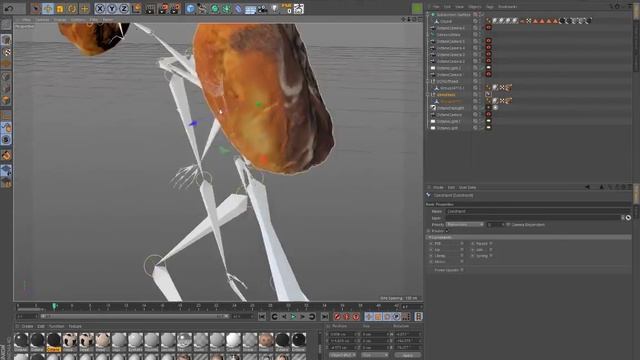Screen dimensions: 640x360
Task: Open the Render Settings icon
Action: tap(176, 9)
